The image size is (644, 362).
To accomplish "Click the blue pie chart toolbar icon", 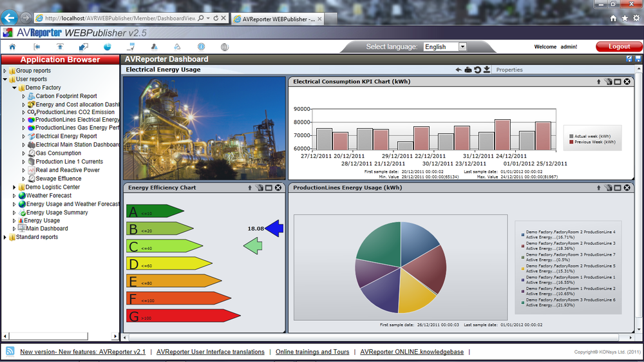I will tap(107, 47).
